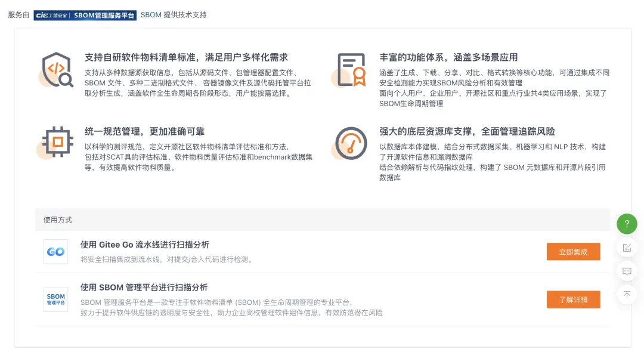Open 使用 Gitee Go 流水线进行扫描分析 title
Viewport: 644px width, 352px height.
pyautogui.click(x=144, y=245)
